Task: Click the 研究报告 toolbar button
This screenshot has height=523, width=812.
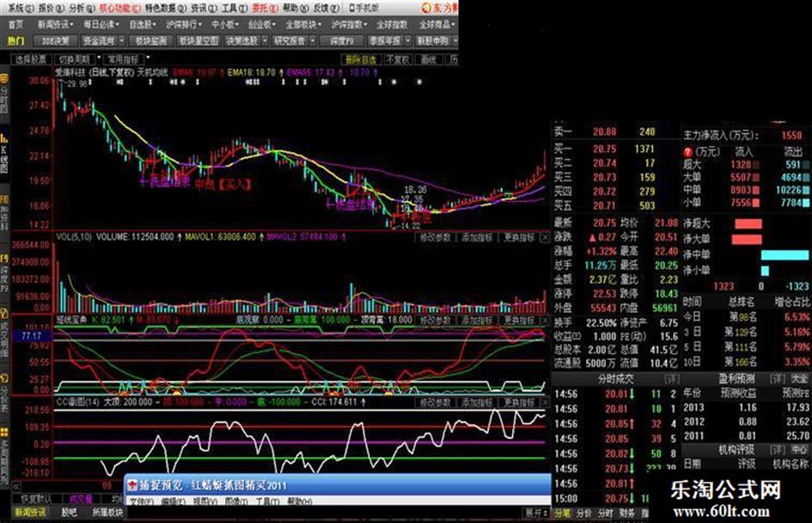Action: (290, 41)
